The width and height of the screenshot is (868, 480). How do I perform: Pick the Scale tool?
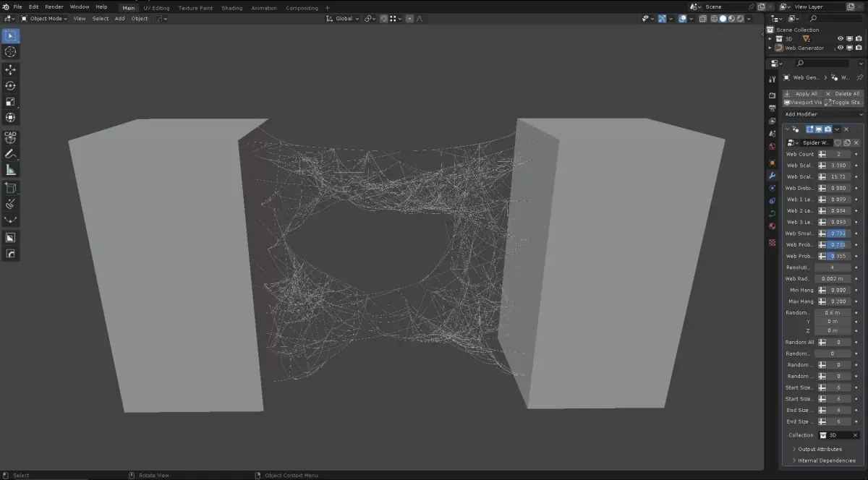click(11, 102)
